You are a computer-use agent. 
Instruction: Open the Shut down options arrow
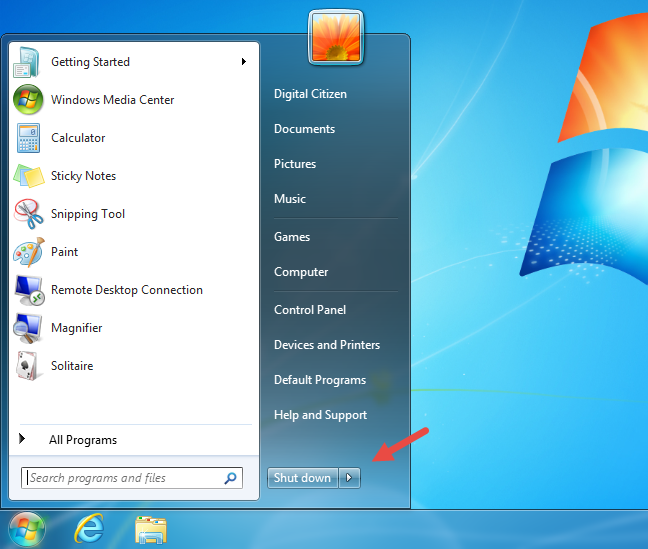[349, 478]
